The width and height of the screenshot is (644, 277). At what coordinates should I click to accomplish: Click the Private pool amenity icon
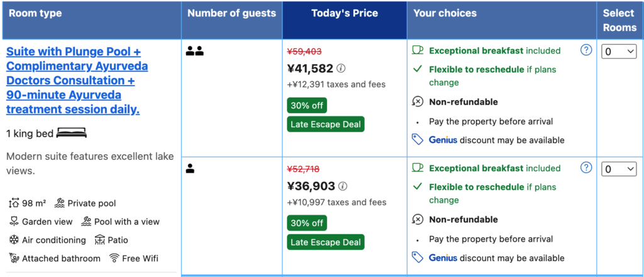60,203
